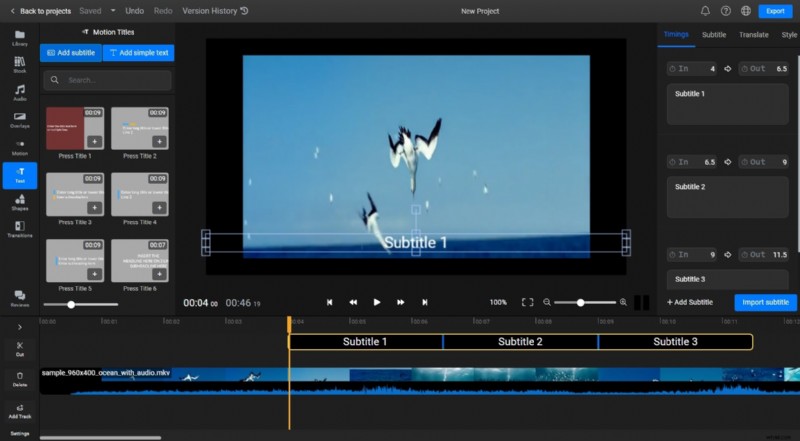Toggle fullscreen preview icon
The width and height of the screenshot is (800, 441).
click(x=528, y=302)
